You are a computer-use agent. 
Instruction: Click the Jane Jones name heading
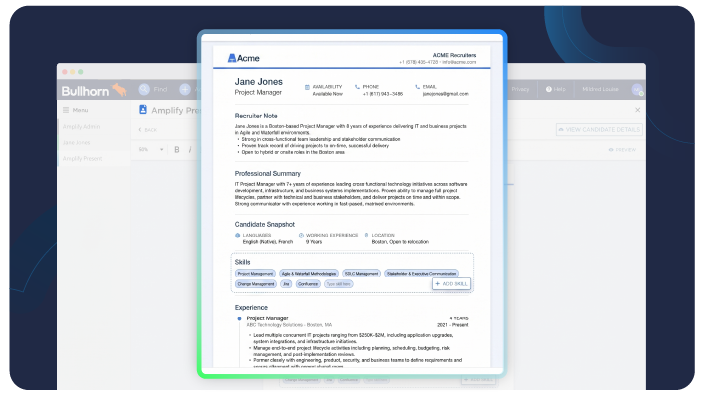point(259,82)
